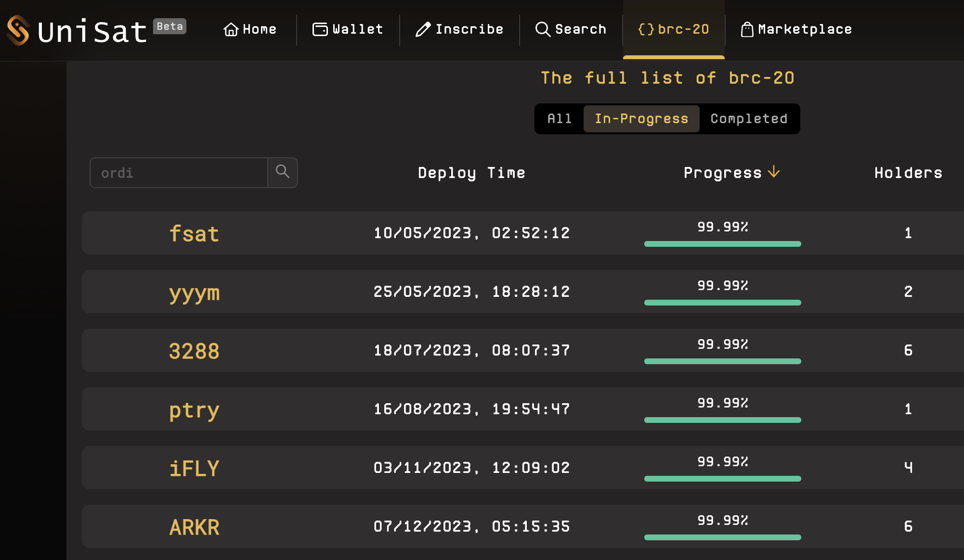The height and width of the screenshot is (560, 964).
Task: Click the Search magnifier nav icon
Action: coord(543,29)
